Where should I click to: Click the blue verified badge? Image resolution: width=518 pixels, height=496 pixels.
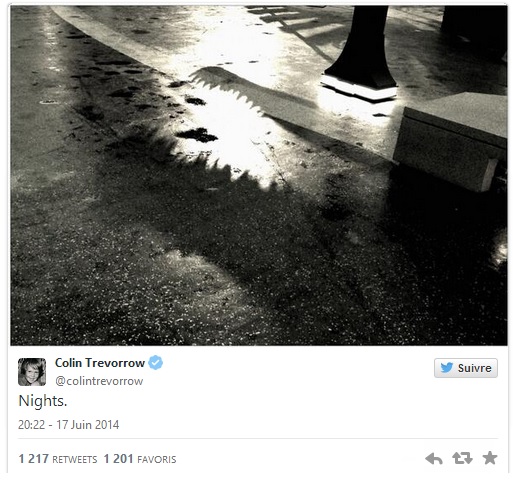click(x=155, y=363)
